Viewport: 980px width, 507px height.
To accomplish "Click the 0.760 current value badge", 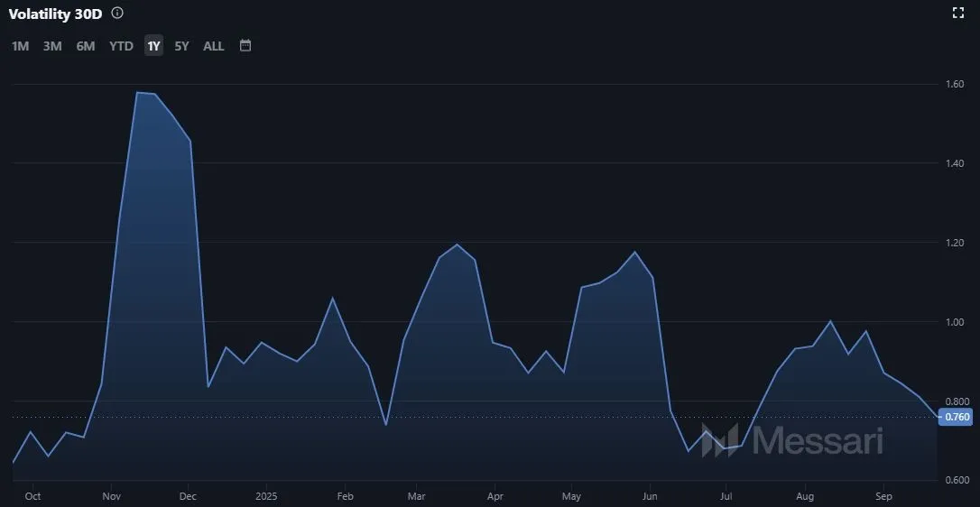I will coord(956,417).
